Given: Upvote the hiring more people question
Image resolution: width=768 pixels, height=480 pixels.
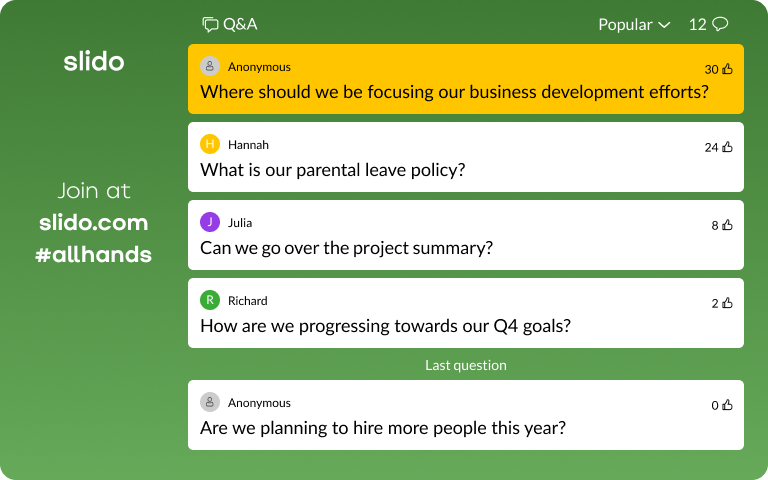Looking at the screenshot, I should tap(727, 405).
